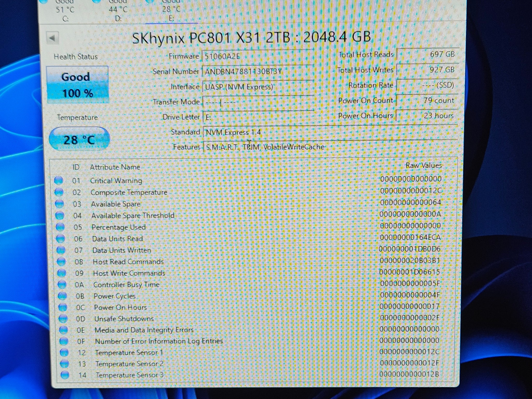Click raw value 00000001D06615
The width and height of the screenshot is (532, 399).
[410, 272]
